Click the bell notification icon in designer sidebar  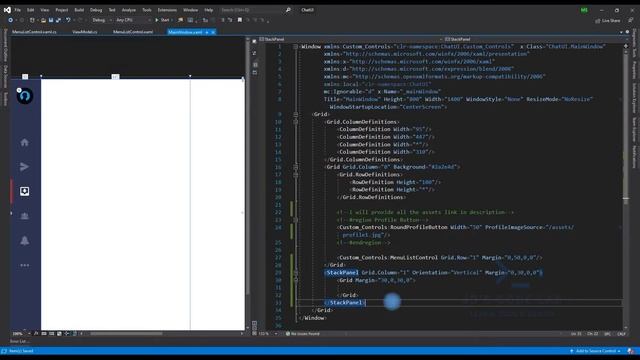tap(24, 240)
